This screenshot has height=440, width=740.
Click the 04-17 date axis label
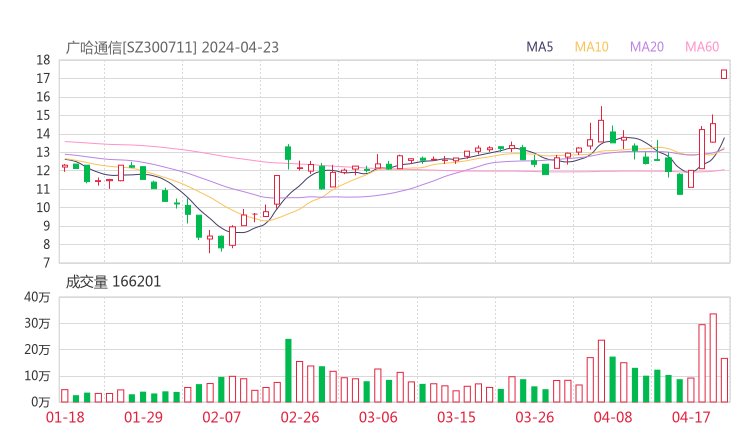[x=691, y=417]
